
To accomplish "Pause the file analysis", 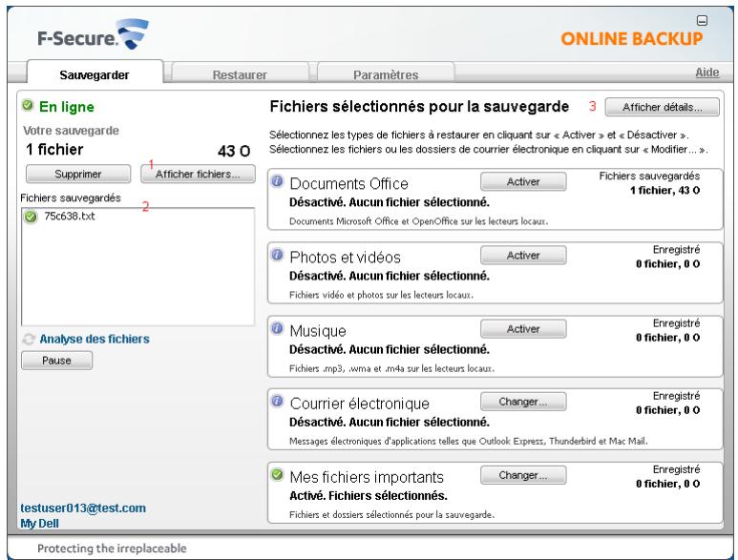I will [56, 361].
